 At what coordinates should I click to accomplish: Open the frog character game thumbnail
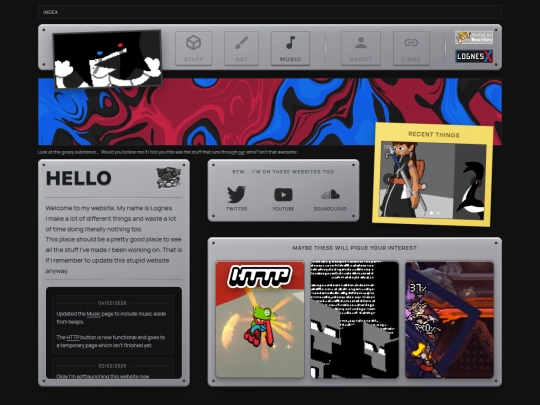[260, 319]
